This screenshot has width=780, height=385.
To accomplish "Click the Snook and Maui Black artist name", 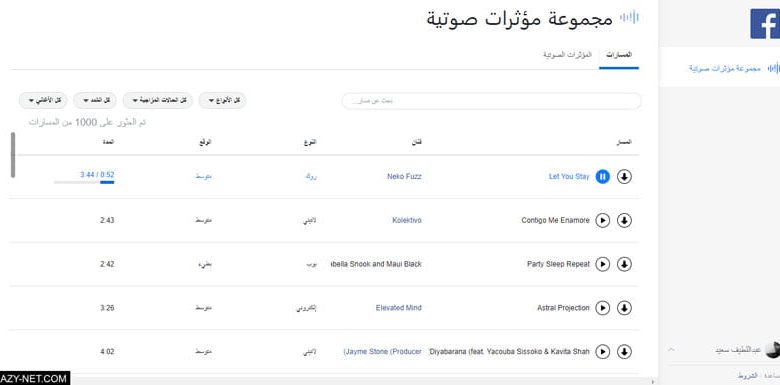I will 376,264.
